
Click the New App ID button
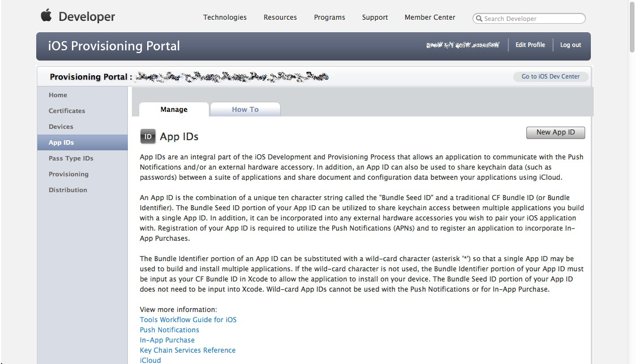pyautogui.click(x=556, y=133)
